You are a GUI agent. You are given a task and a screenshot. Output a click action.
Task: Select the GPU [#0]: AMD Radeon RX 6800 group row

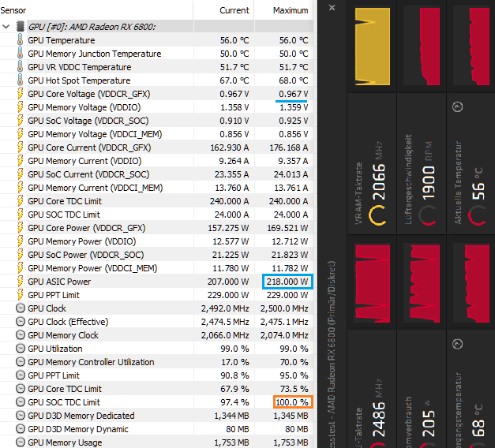click(92, 27)
